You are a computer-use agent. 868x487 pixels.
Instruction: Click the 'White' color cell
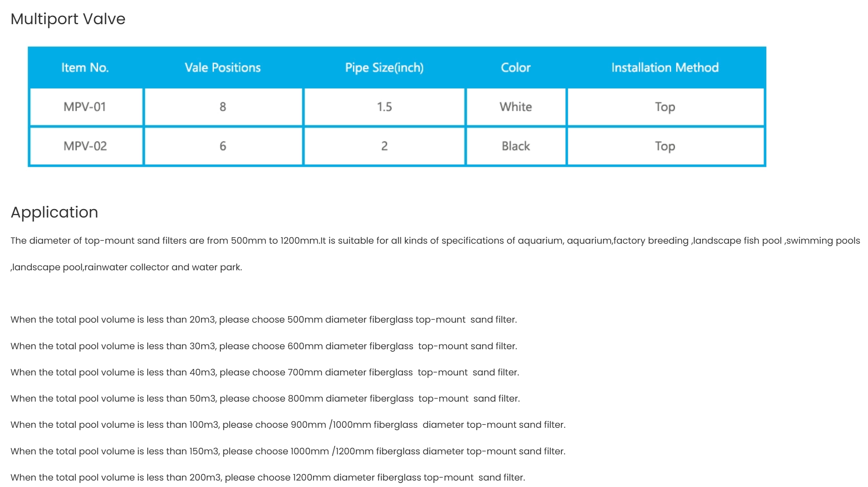click(516, 107)
